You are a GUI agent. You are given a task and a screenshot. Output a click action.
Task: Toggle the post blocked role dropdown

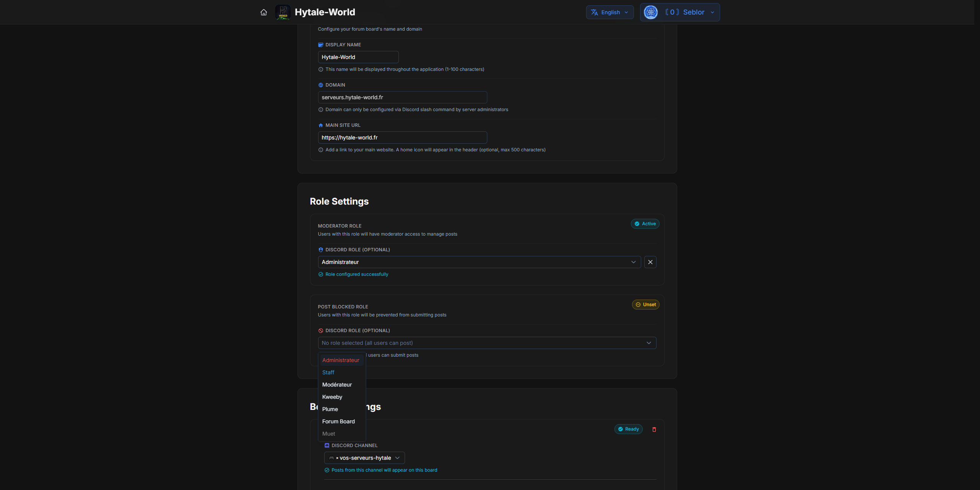(487, 343)
